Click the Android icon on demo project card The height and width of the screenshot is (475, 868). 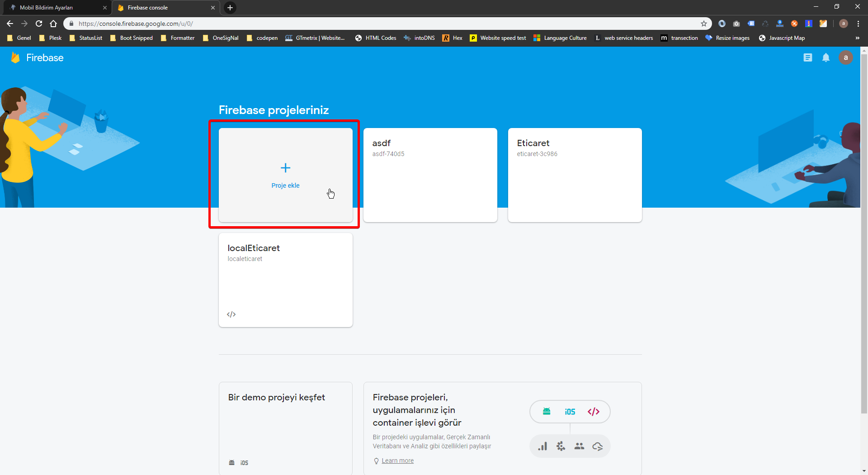click(231, 462)
